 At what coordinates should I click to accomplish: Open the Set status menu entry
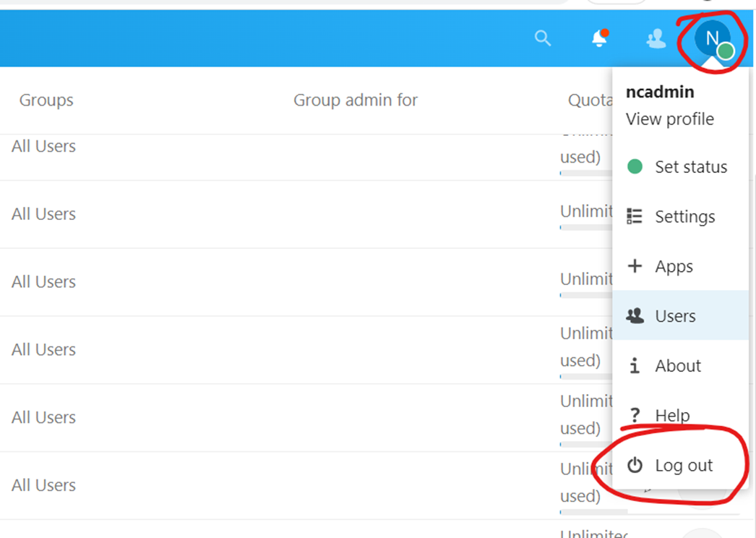click(x=690, y=167)
